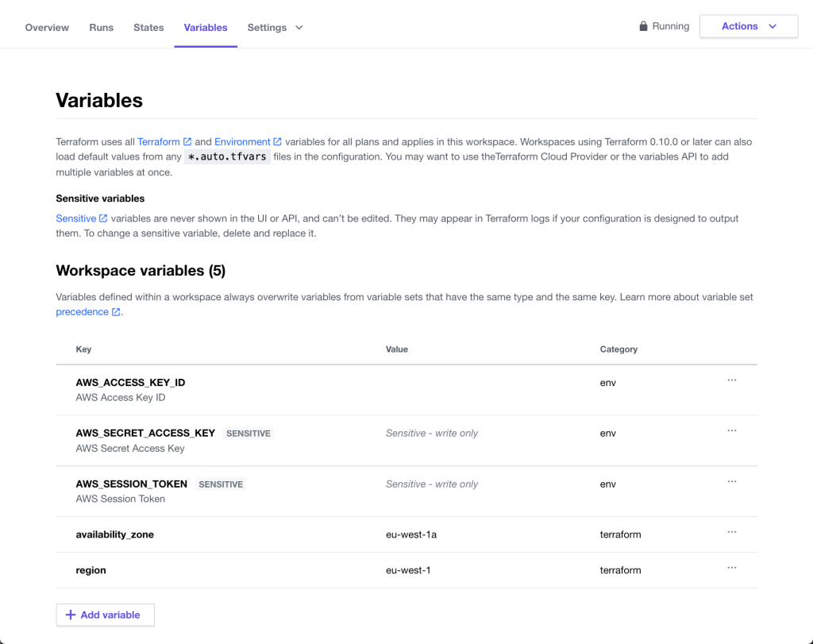Click the external link icon after Environment
Screen dimensions: 813x644
(277, 142)
